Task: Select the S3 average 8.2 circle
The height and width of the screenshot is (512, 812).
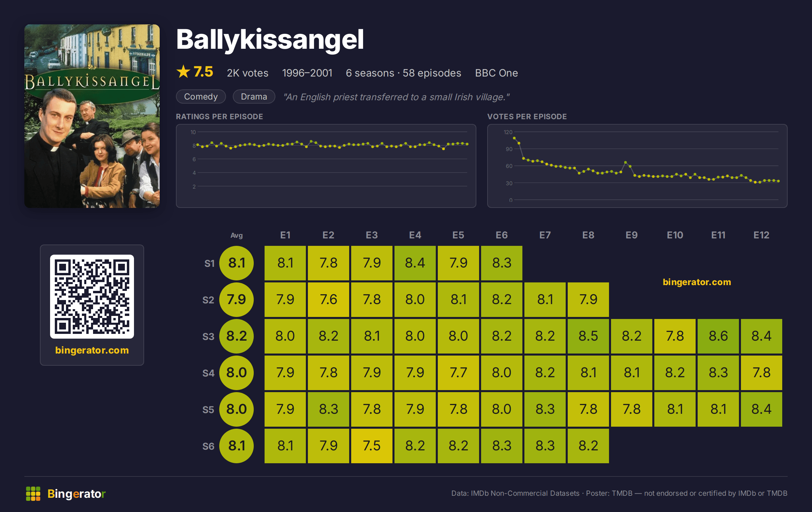Action: (x=236, y=336)
